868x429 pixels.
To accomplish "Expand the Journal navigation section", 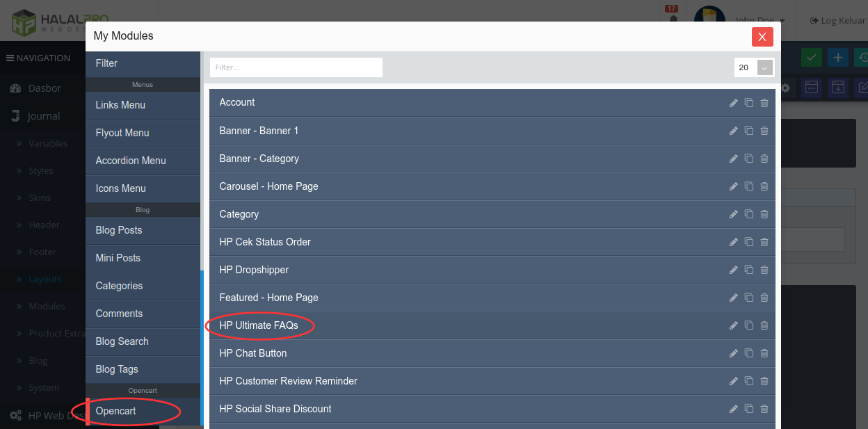I will 44,116.
